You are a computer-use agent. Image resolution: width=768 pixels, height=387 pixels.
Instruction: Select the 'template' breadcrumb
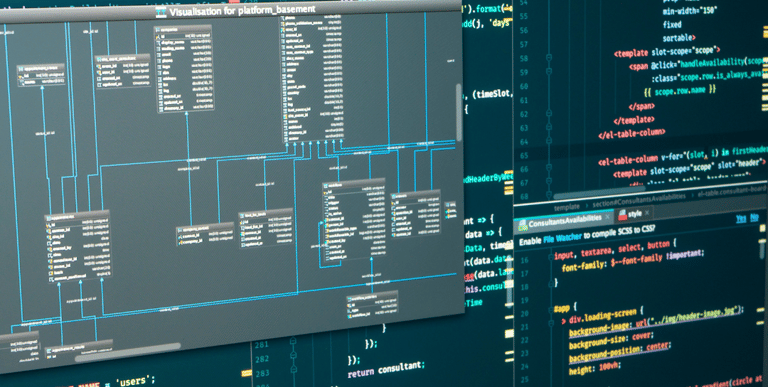566,207
